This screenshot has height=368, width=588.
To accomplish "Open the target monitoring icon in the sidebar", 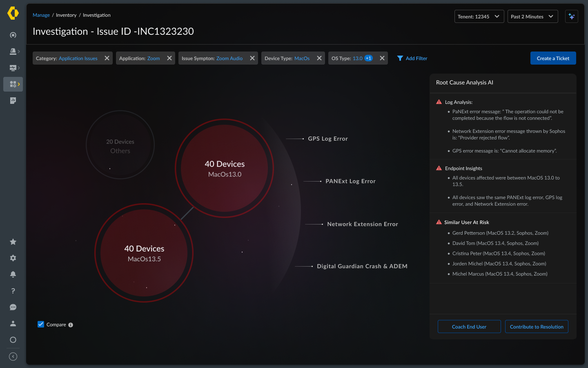I will [x=13, y=35].
